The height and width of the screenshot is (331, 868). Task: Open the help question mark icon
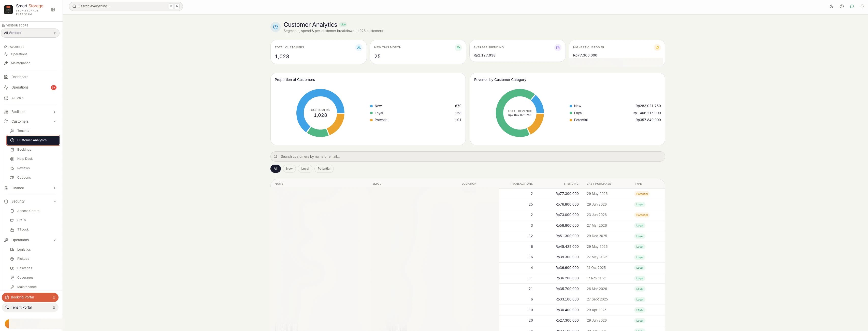pos(841,6)
